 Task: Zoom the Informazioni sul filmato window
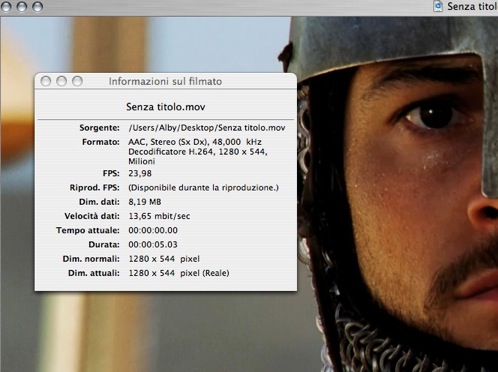pos(77,81)
